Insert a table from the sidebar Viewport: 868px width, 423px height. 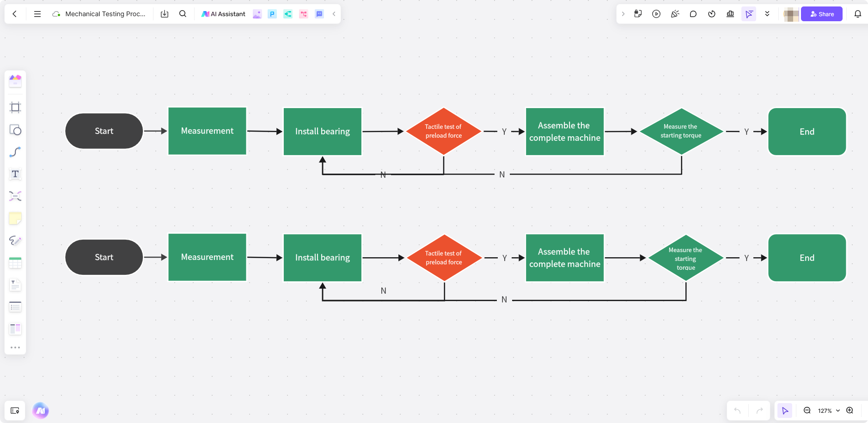(15, 263)
